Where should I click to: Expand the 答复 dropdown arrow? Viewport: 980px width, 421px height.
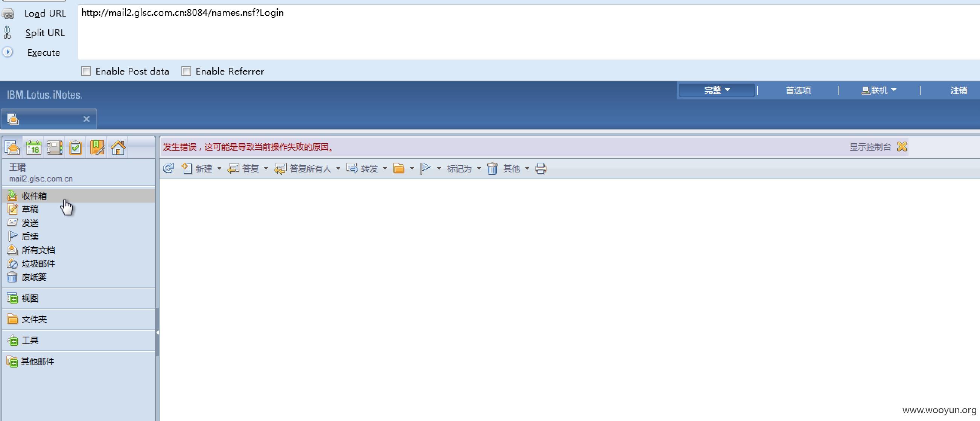[266, 169]
